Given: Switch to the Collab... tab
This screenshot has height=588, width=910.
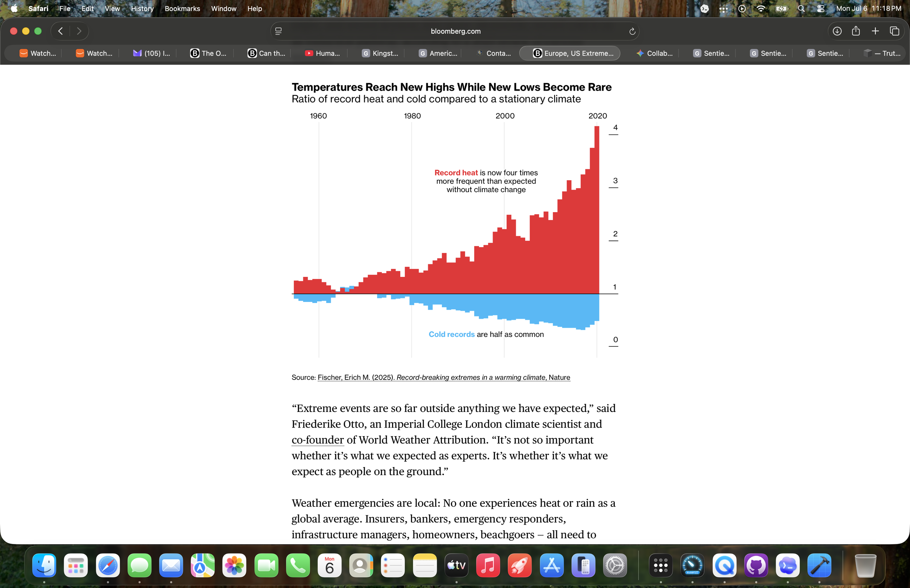Looking at the screenshot, I should coord(654,53).
